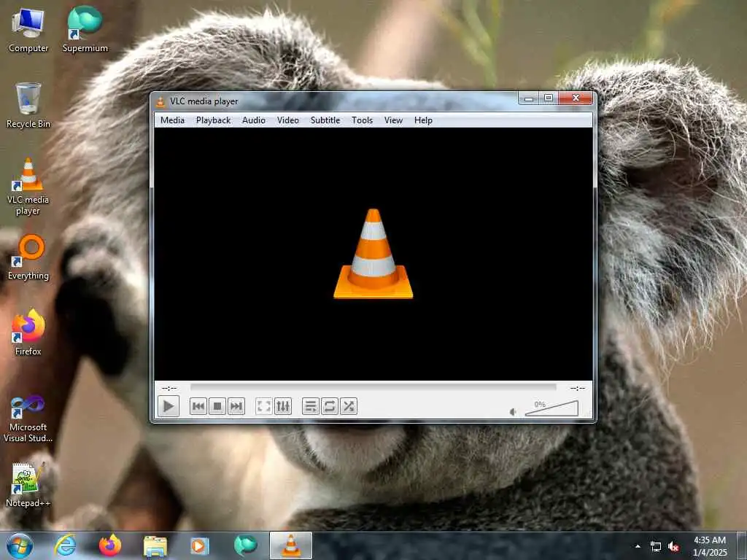
Task: Open the Video menu
Action: tap(288, 120)
